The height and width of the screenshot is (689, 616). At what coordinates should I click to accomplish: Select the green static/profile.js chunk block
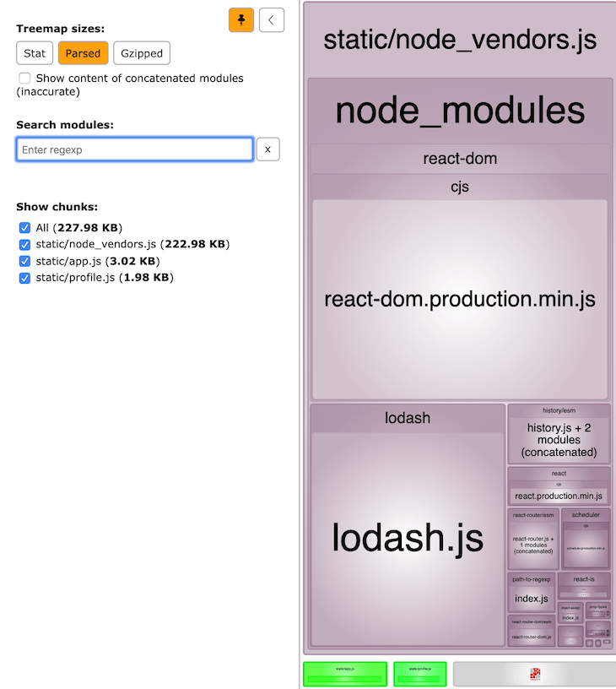tap(419, 674)
